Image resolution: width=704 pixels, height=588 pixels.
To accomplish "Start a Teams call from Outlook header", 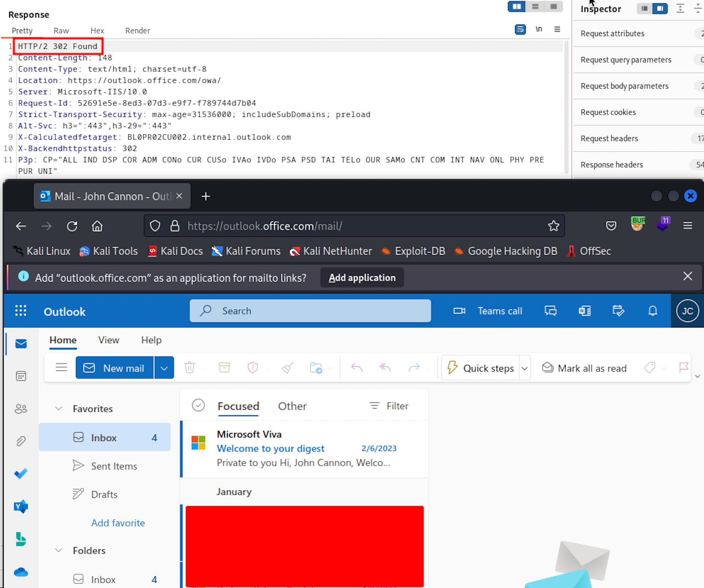I will click(x=488, y=311).
